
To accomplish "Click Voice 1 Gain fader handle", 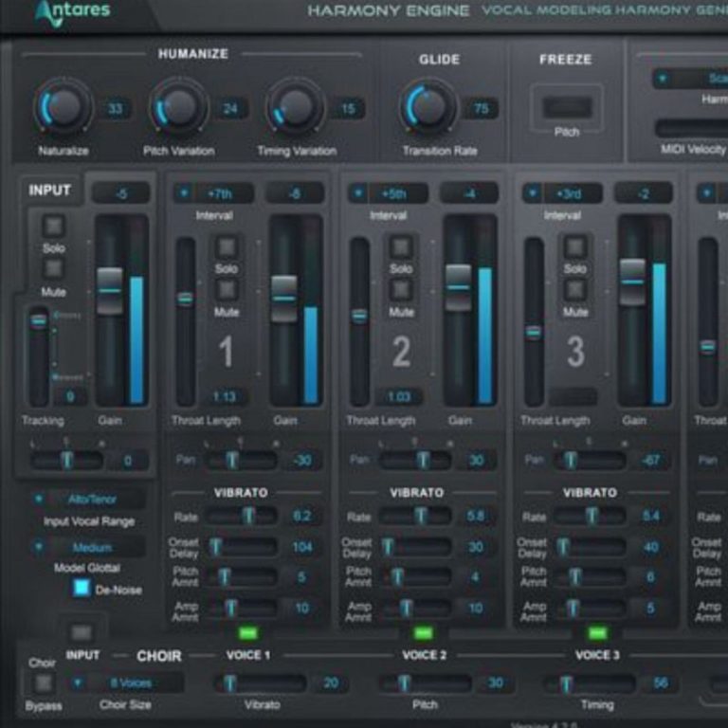I will (x=284, y=299).
